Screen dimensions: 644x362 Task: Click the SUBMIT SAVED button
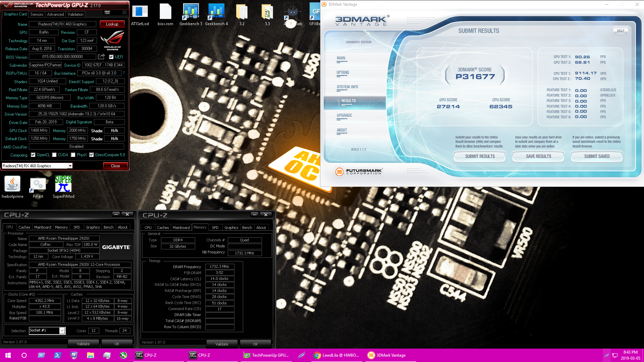(x=597, y=157)
